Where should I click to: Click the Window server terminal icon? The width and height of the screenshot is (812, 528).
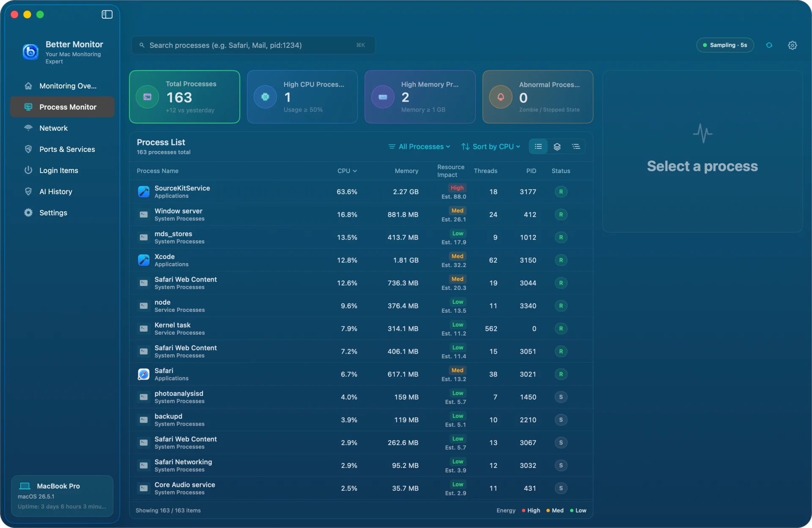click(144, 214)
